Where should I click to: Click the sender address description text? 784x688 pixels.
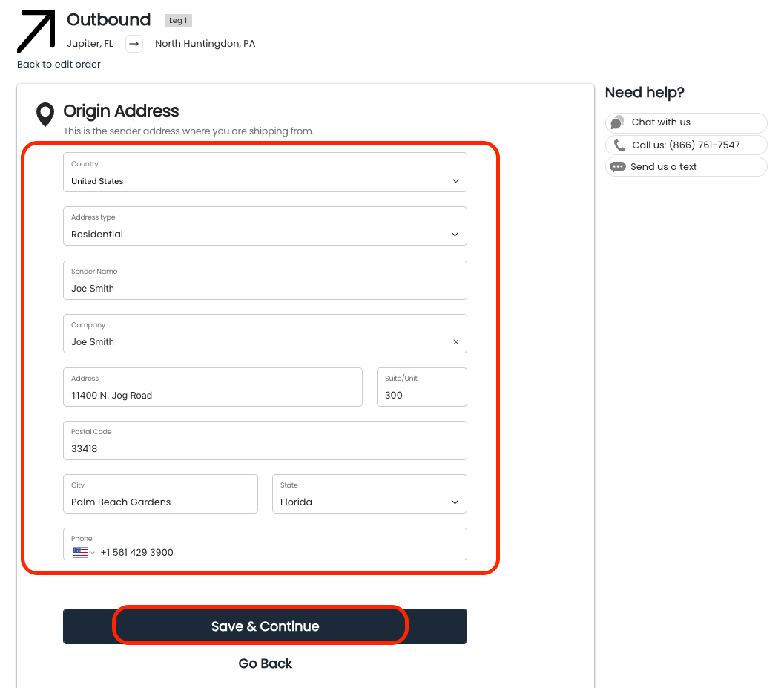click(x=188, y=131)
